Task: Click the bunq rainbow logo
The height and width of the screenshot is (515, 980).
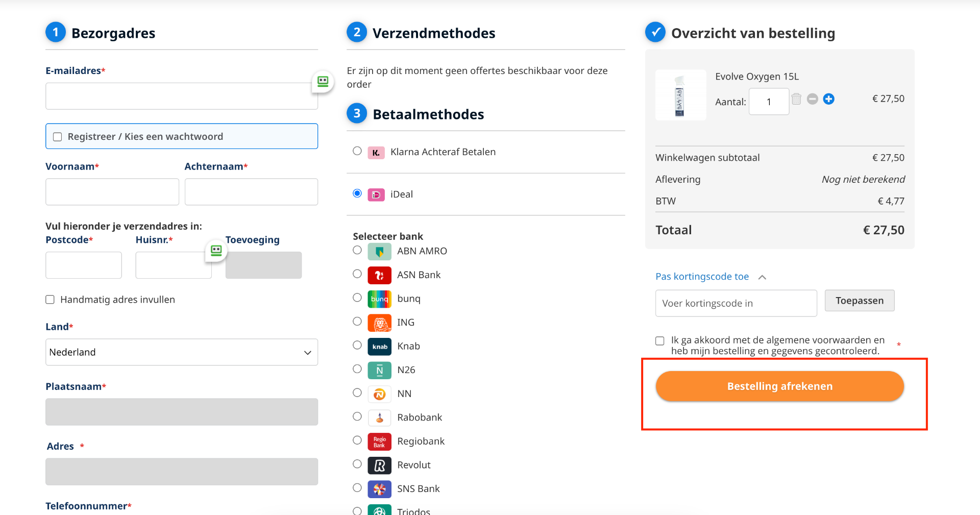Action: (x=379, y=299)
